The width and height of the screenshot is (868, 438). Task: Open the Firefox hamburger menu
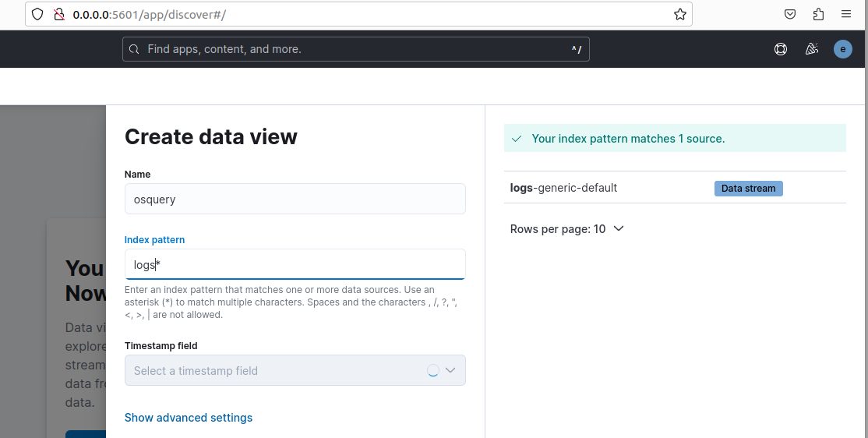coord(846,14)
